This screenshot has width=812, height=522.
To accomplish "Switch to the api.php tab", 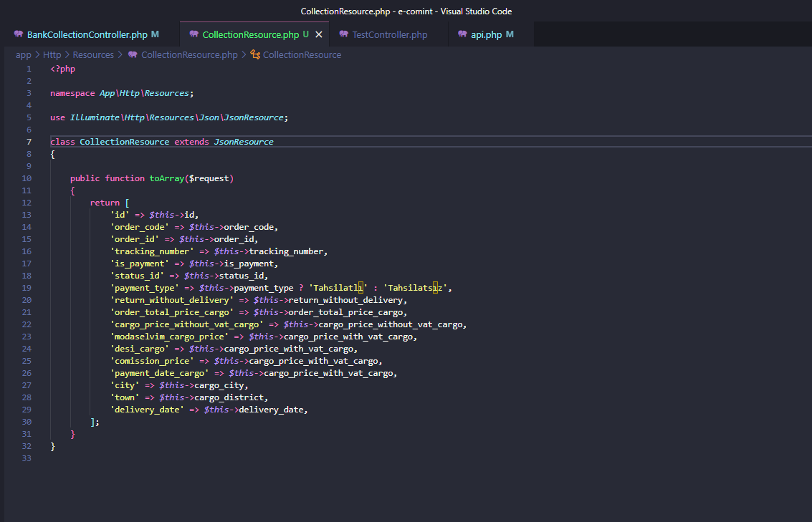I will [x=486, y=34].
